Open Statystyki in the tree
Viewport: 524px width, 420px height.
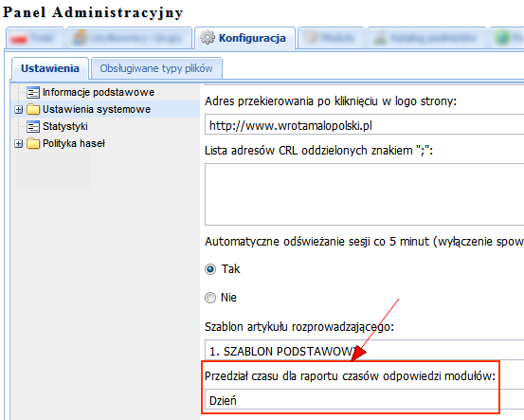click(x=65, y=126)
